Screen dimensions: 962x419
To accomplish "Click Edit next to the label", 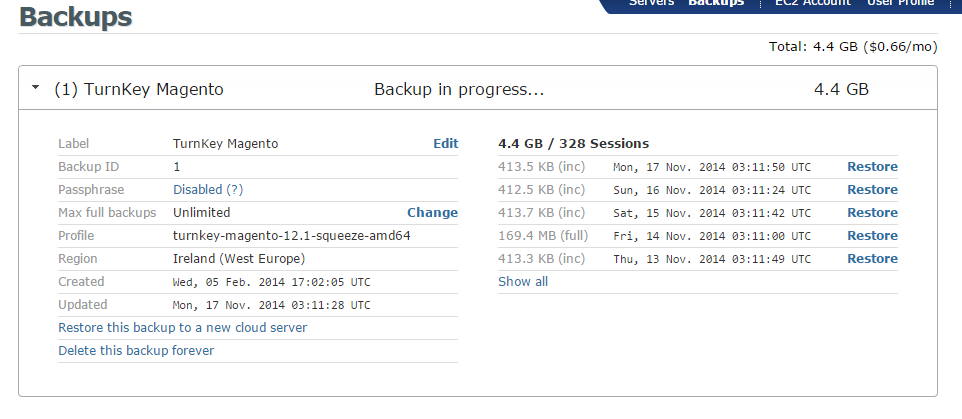I will tap(445, 144).
